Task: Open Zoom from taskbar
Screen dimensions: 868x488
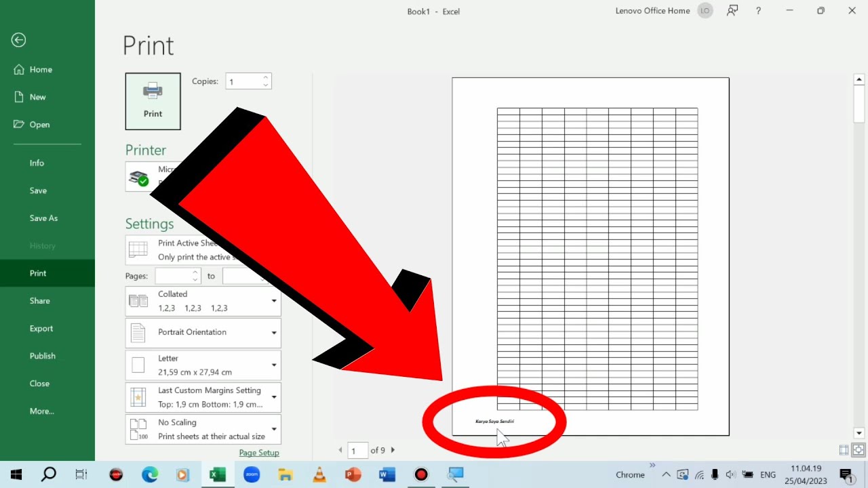Action: pyautogui.click(x=252, y=474)
